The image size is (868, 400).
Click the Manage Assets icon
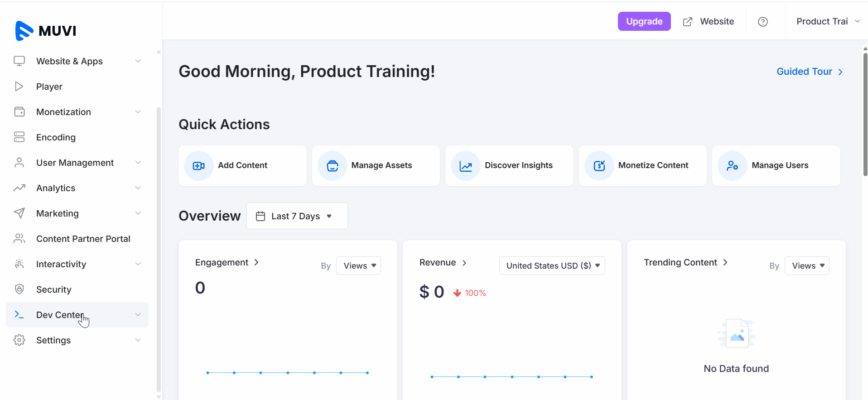point(332,166)
